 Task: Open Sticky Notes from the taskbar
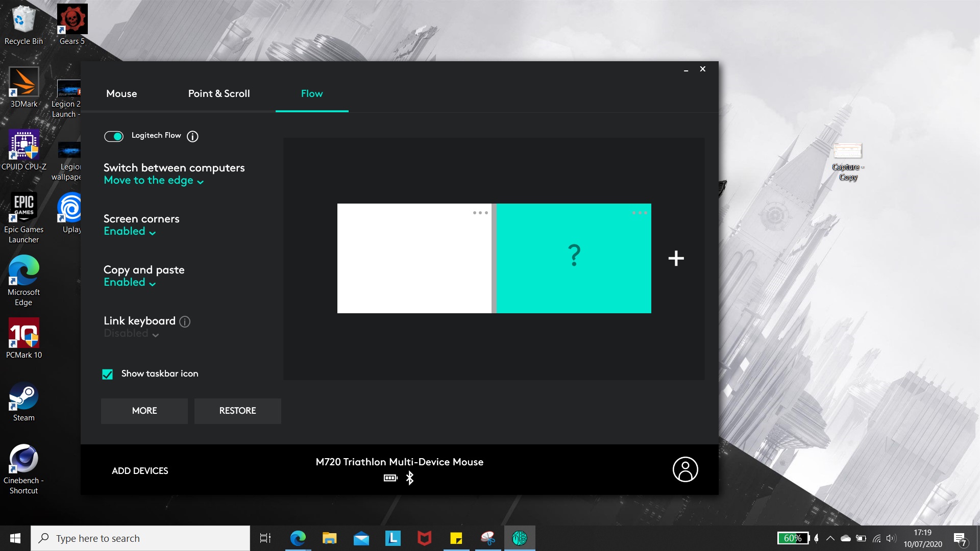point(456,538)
